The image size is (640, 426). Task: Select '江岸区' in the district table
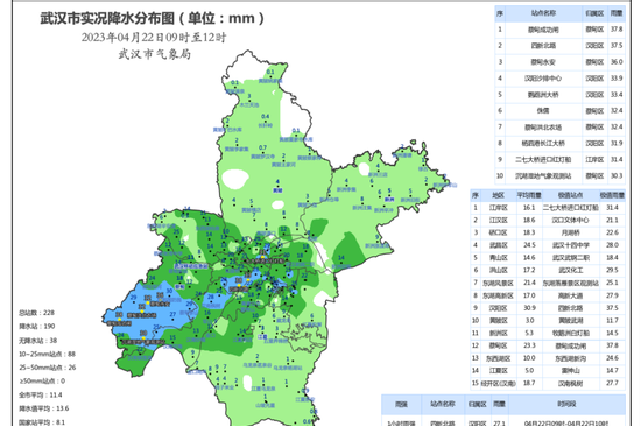click(x=498, y=208)
